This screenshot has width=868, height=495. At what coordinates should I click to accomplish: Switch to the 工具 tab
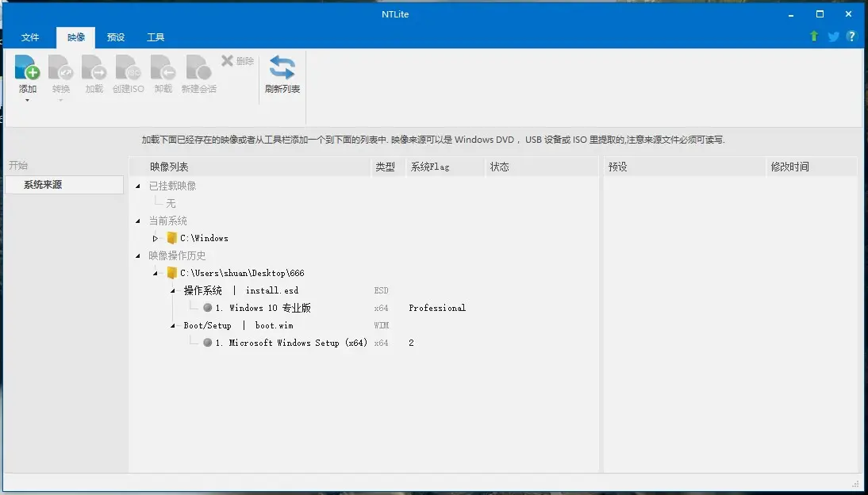pos(156,37)
